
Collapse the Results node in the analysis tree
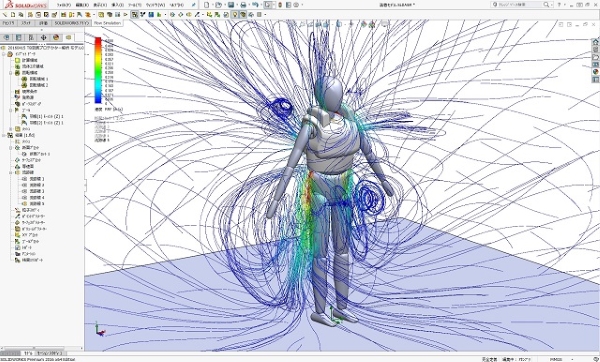pyautogui.click(x=4, y=135)
